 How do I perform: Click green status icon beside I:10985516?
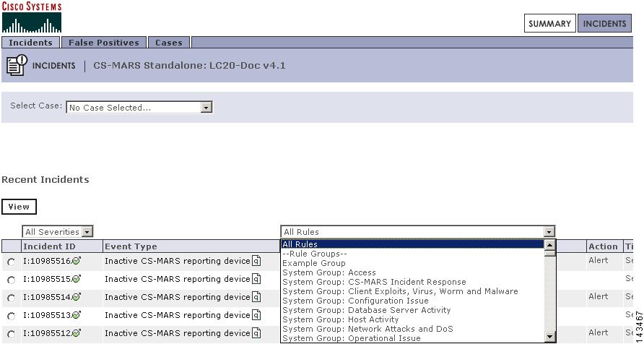[77, 261]
